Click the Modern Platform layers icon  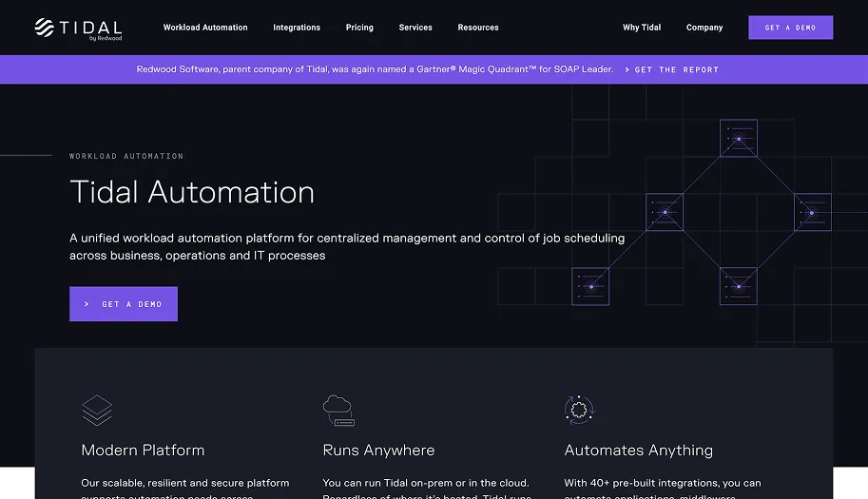(97, 410)
